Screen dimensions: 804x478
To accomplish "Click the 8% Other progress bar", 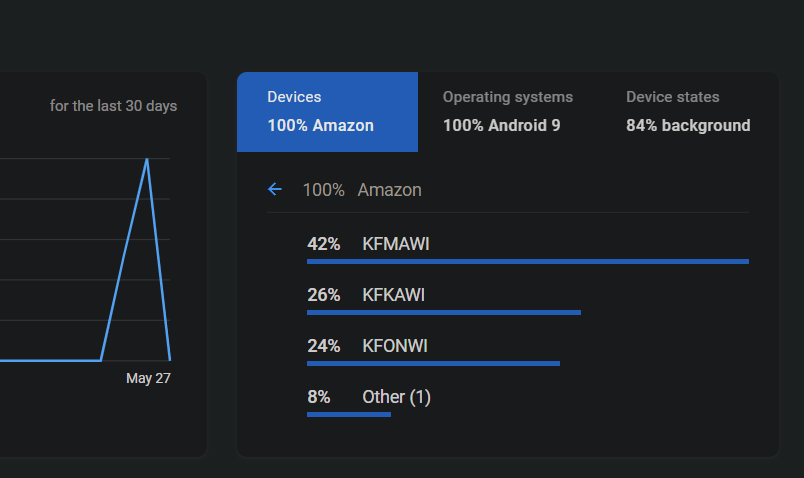I will (348, 414).
